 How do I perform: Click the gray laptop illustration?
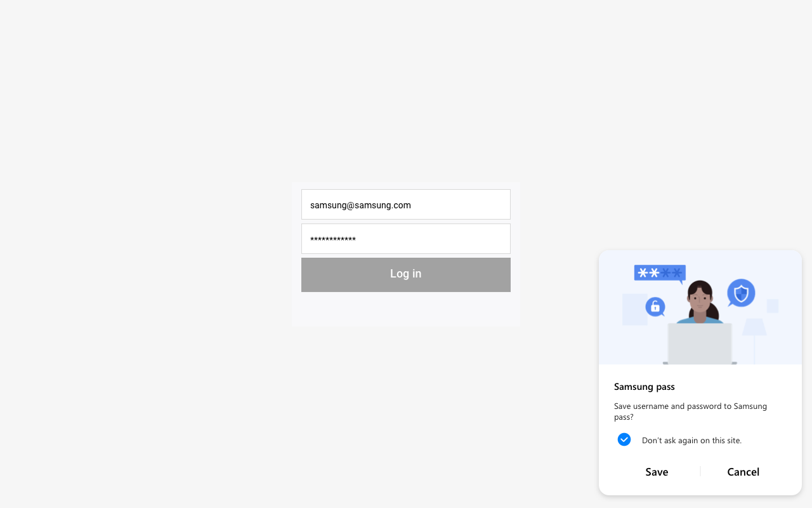(x=700, y=344)
